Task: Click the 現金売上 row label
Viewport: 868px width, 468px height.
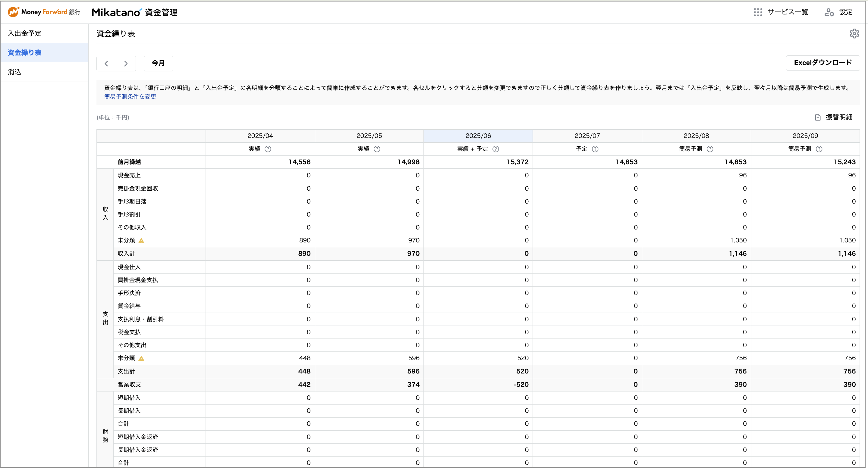Action: pos(129,175)
